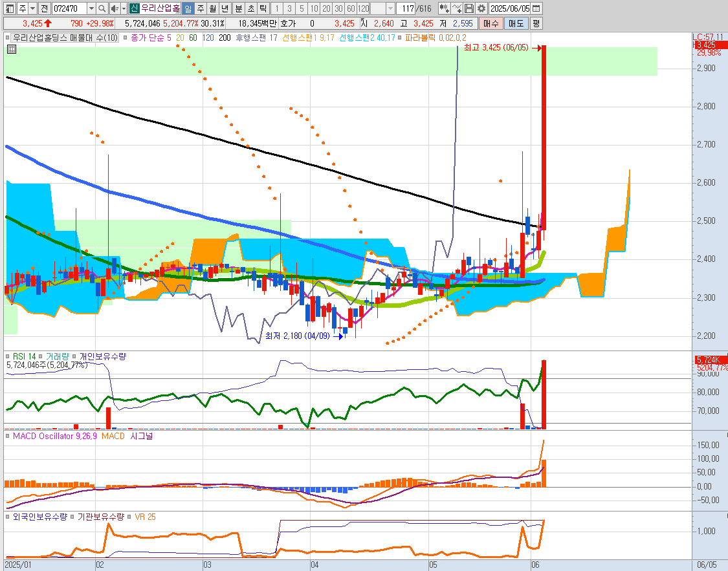Click the 파라볼릭 0.02,0.2 indicator label
Image resolution: width=728 pixels, height=571 pixels.
click(436, 38)
